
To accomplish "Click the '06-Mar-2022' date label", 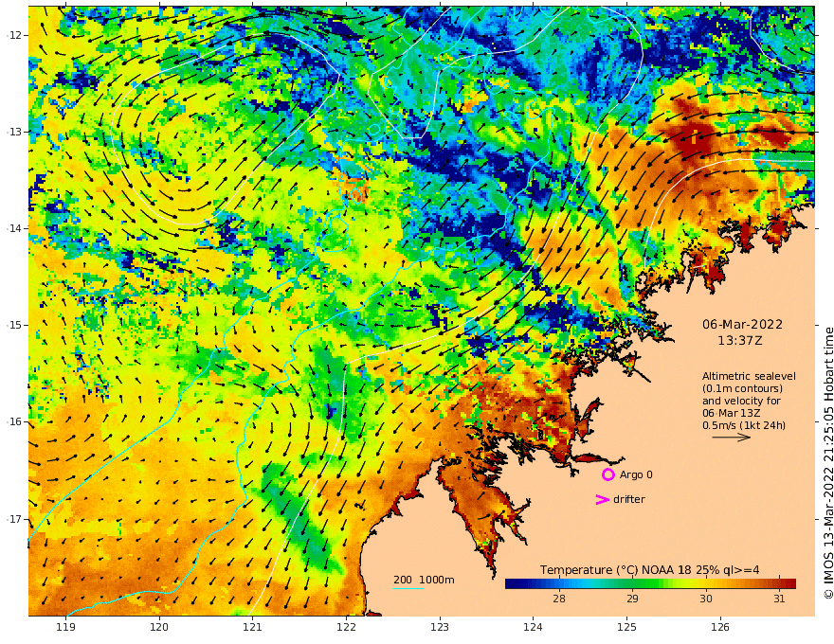I will click(x=742, y=324).
